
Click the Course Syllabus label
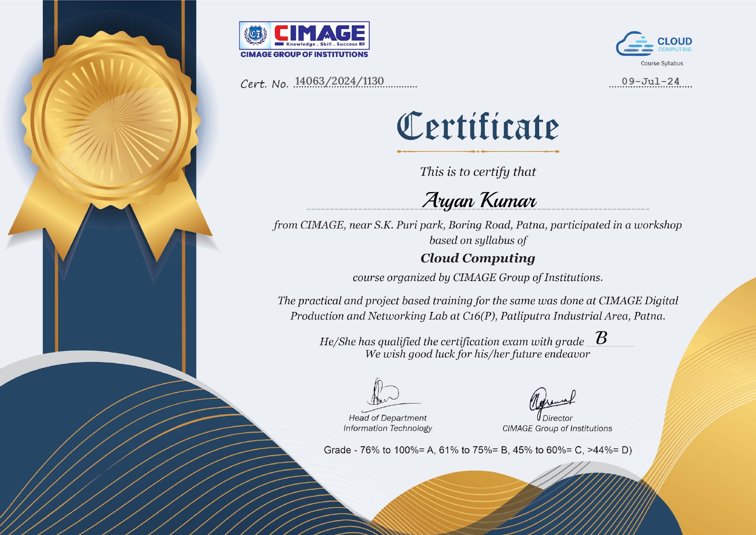(662, 63)
